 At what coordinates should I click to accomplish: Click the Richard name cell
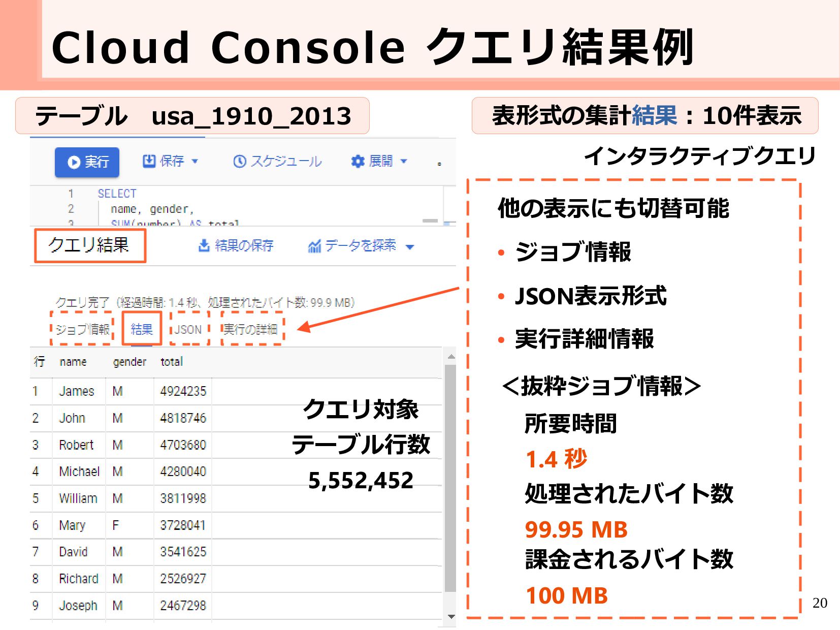79,579
